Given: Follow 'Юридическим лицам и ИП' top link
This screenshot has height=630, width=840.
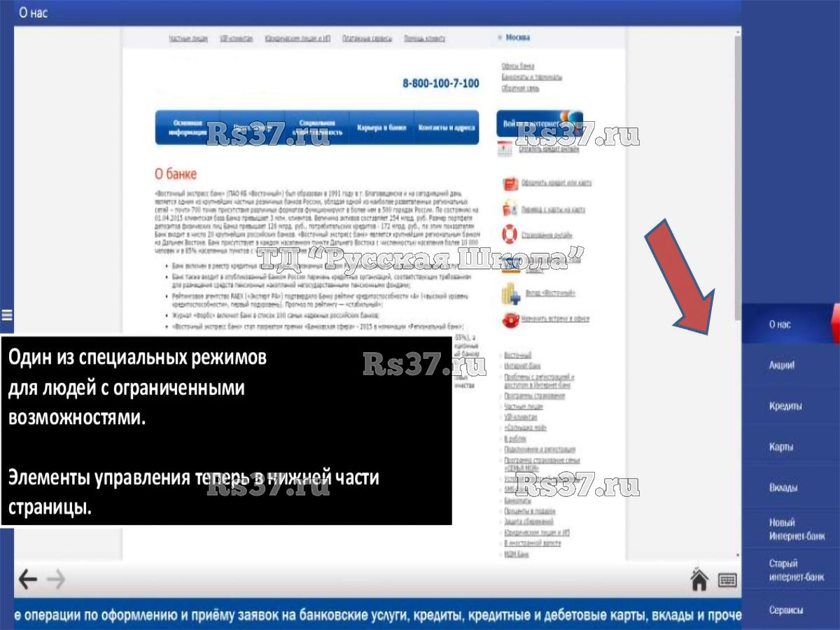Looking at the screenshot, I should click(x=297, y=38).
